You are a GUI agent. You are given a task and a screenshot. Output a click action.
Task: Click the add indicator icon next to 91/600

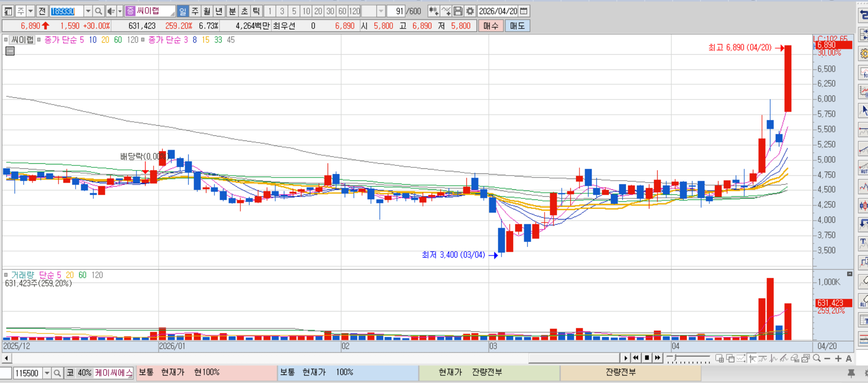pyautogui.click(x=433, y=11)
